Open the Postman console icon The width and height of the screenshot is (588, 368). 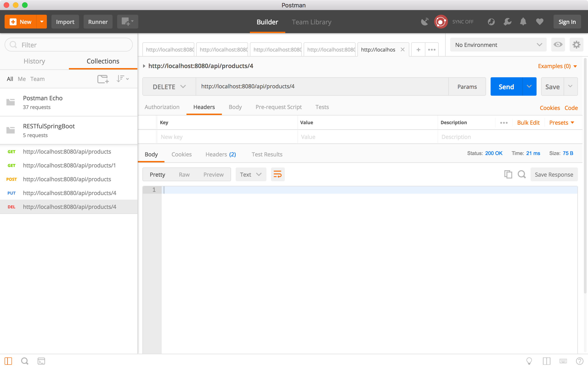pyautogui.click(x=41, y=361)
